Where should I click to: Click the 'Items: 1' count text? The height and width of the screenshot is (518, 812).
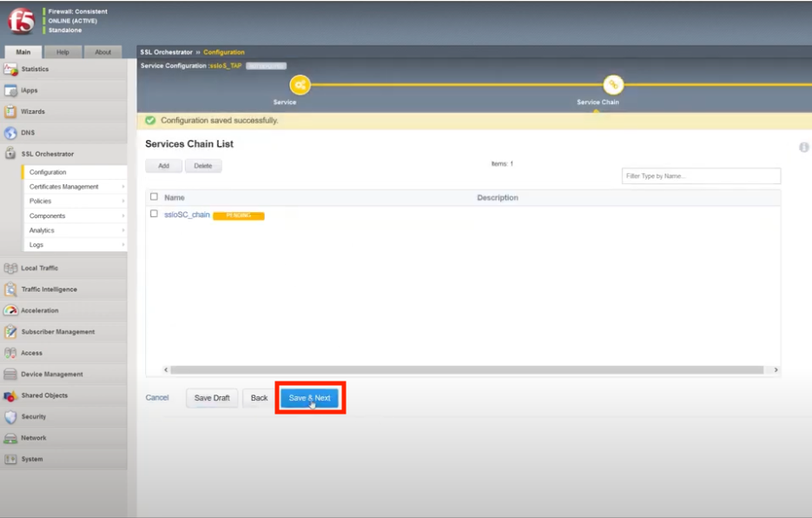coord(502,164)
